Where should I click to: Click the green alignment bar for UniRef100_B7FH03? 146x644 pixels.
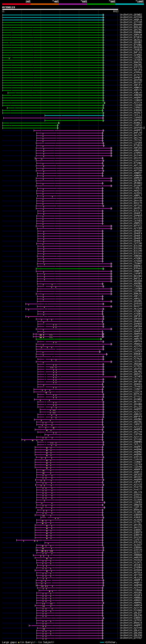[70, 268]
